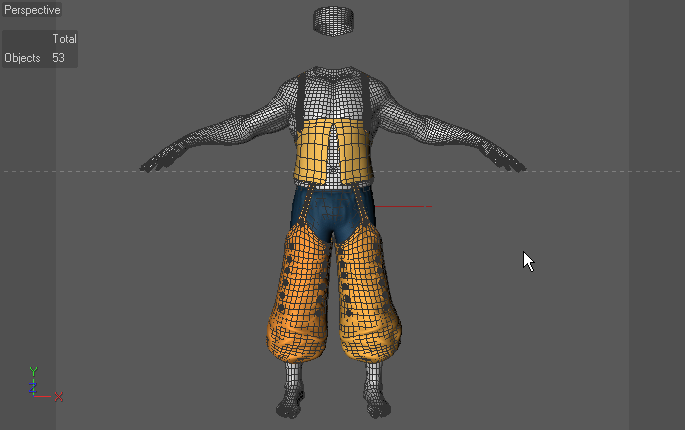Select the character's left foot mesh
Image resolution: width=685 pixels, height=430 pixels.
click(377, 403)
